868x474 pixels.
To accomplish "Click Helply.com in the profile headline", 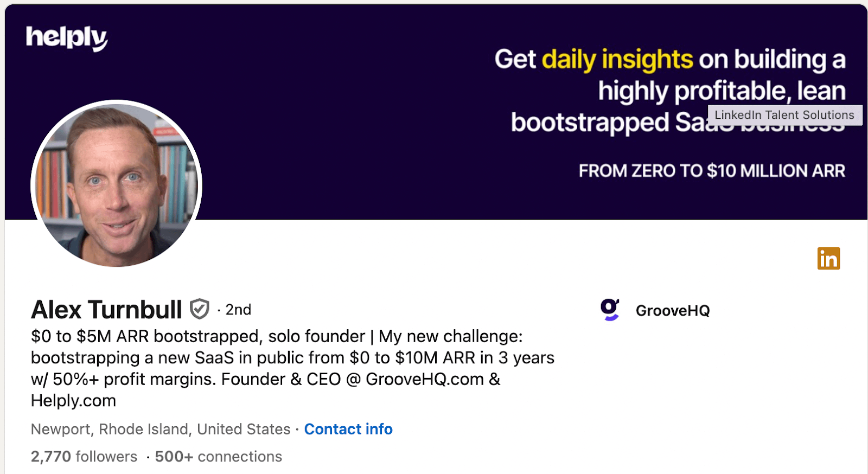I will (x=73, y=401).
